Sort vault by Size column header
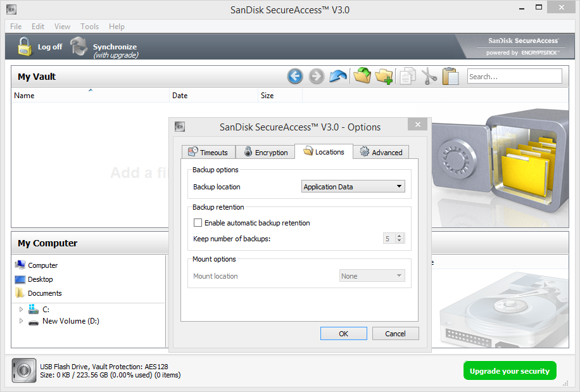 (x=280, y=95)
